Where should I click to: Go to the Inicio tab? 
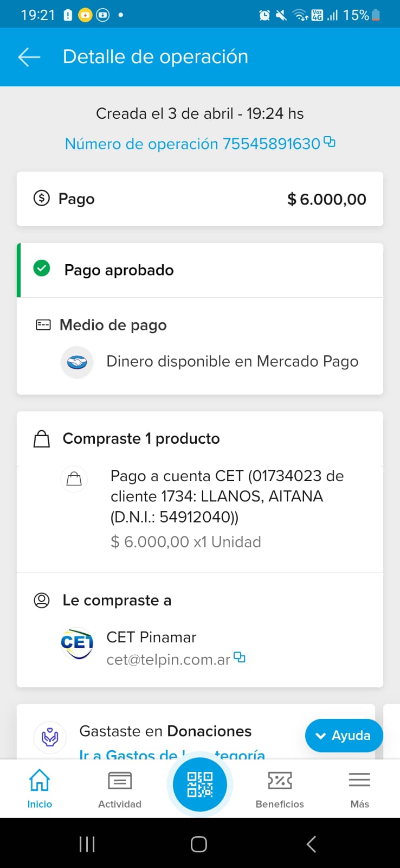[40, 788]
